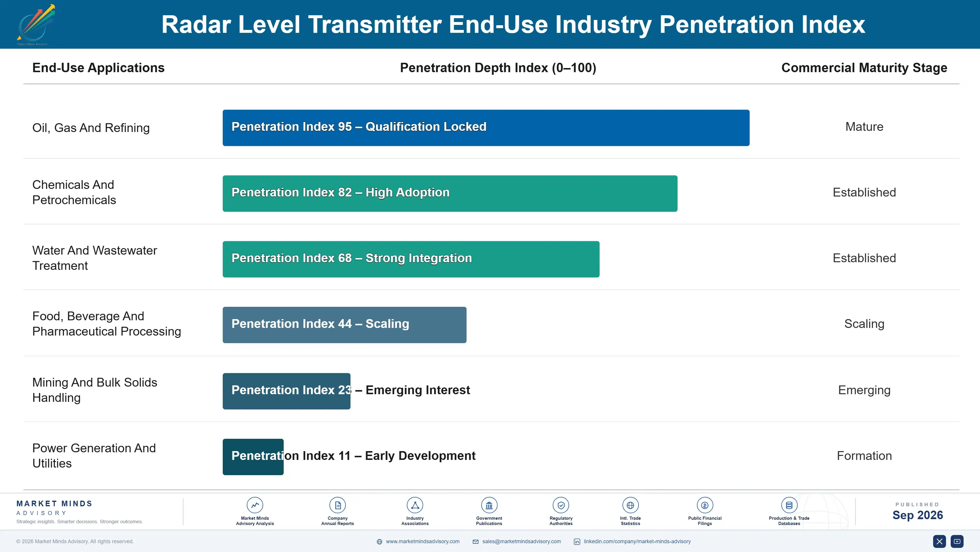Click the Penetration Index 82 High Adoption bar

tap(450, 193)
